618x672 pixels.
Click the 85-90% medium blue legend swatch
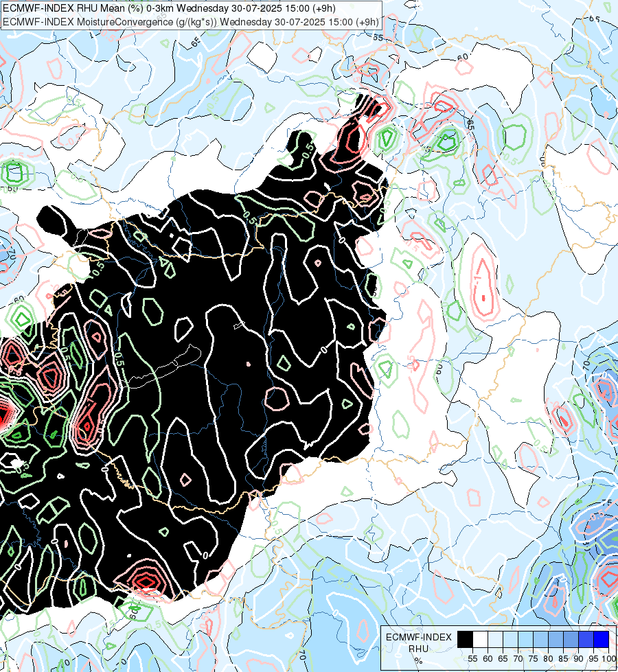tap(571, 640)
